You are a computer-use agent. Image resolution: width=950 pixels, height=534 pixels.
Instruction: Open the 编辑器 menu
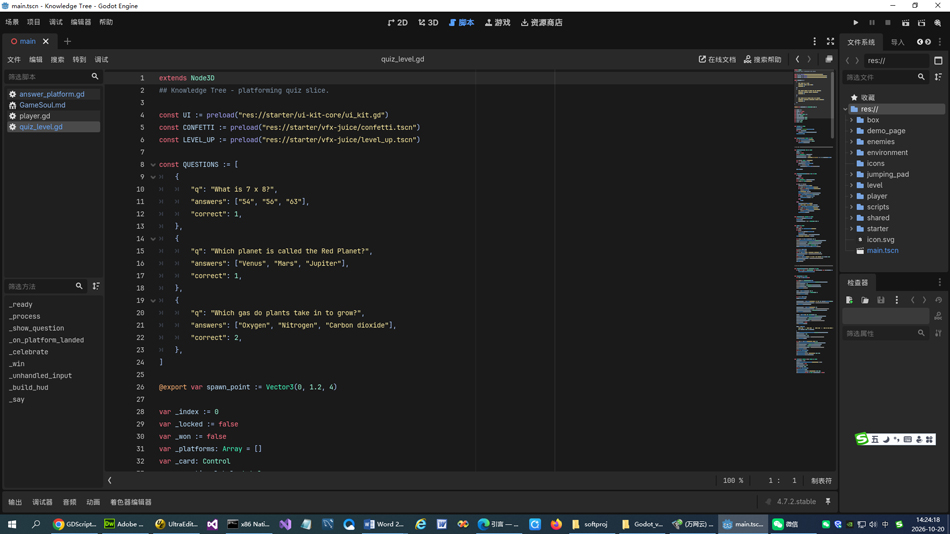[81, 22]
